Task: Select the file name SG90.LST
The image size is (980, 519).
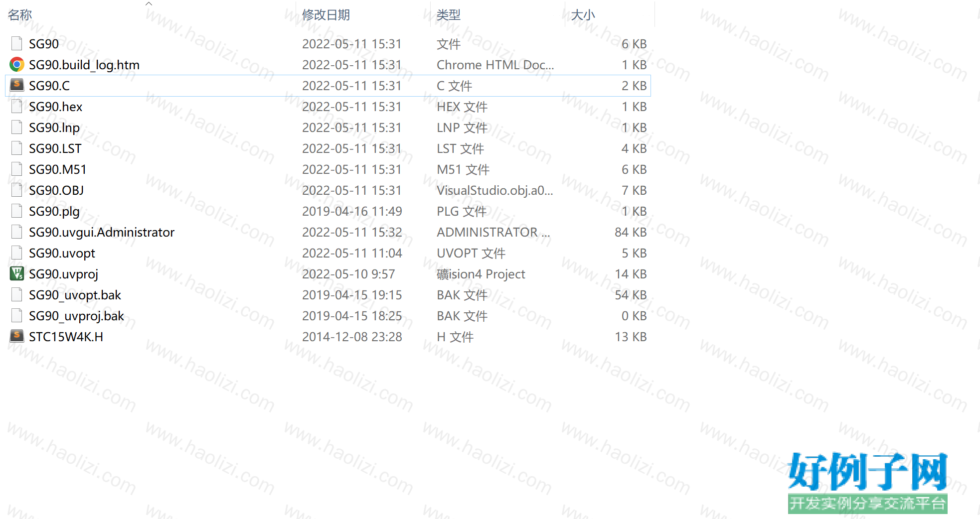Action: [x=55, y=148]
